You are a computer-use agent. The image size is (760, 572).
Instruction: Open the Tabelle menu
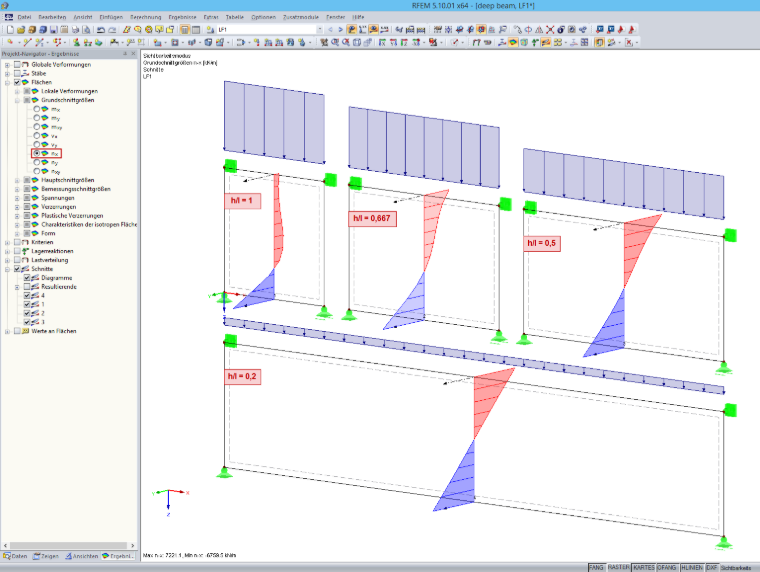(235, 17)
